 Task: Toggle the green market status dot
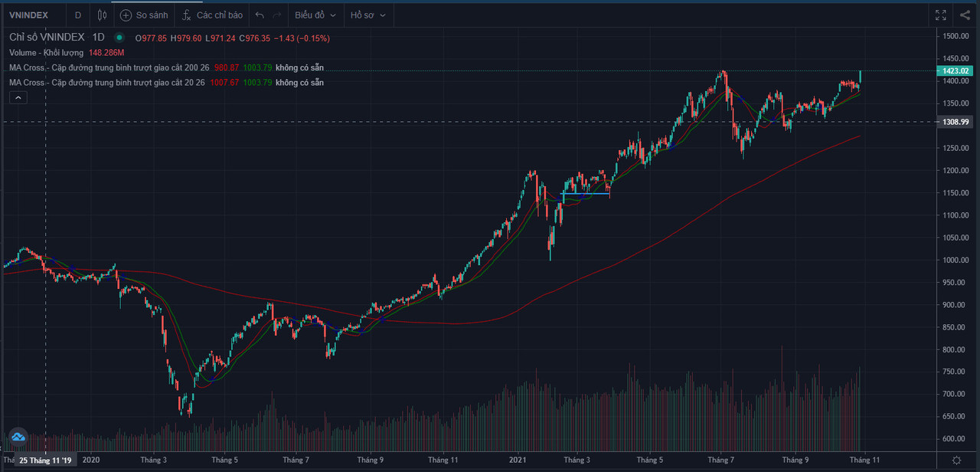119,38
